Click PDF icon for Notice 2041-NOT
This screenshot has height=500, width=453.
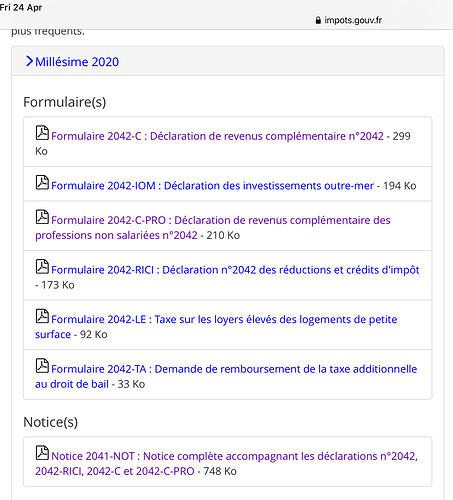(x=42, y=453)
